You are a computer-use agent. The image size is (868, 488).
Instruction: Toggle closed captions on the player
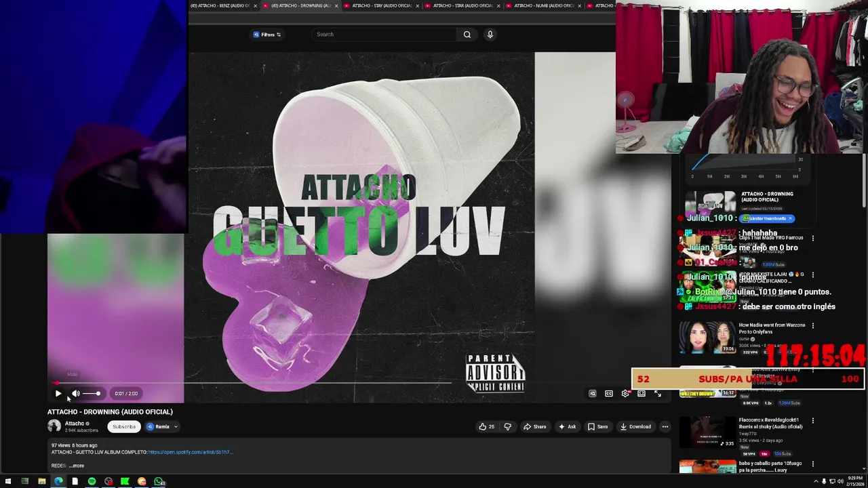pyautogui.click(x=609, y=393)
